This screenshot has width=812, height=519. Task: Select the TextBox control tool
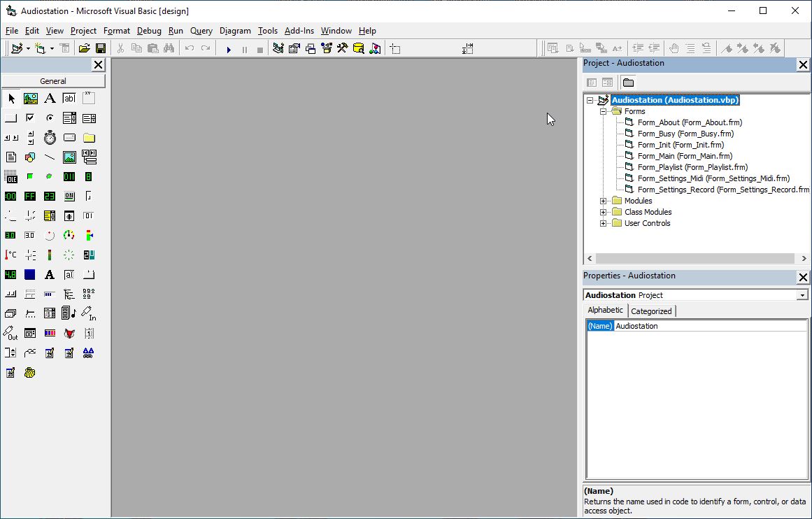pos(69,99)
